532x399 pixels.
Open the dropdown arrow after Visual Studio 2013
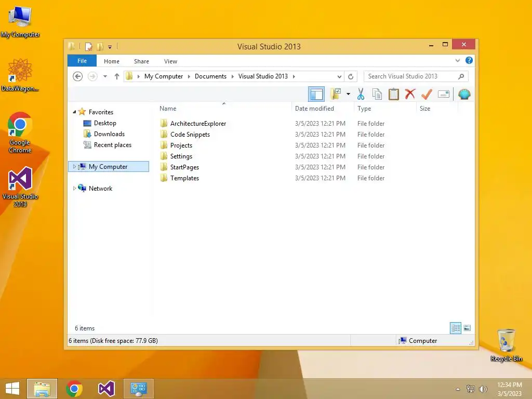pyautogui.click(x=294, y=76)
